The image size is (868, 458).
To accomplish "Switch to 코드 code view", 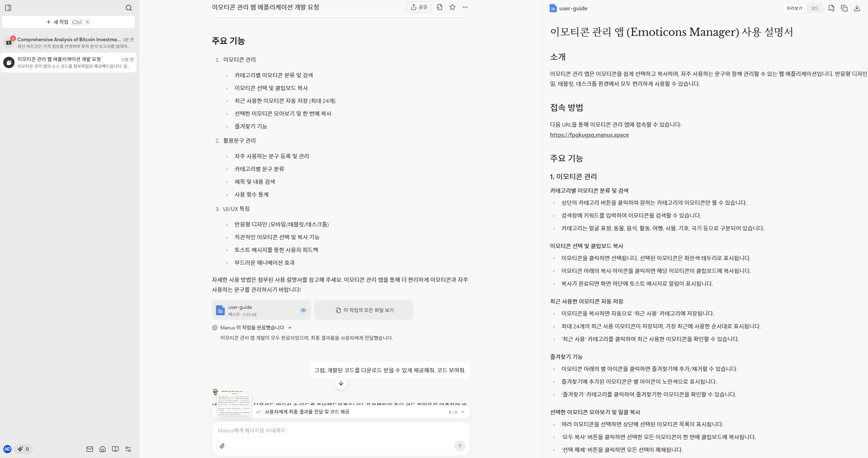I will [814, 8].
